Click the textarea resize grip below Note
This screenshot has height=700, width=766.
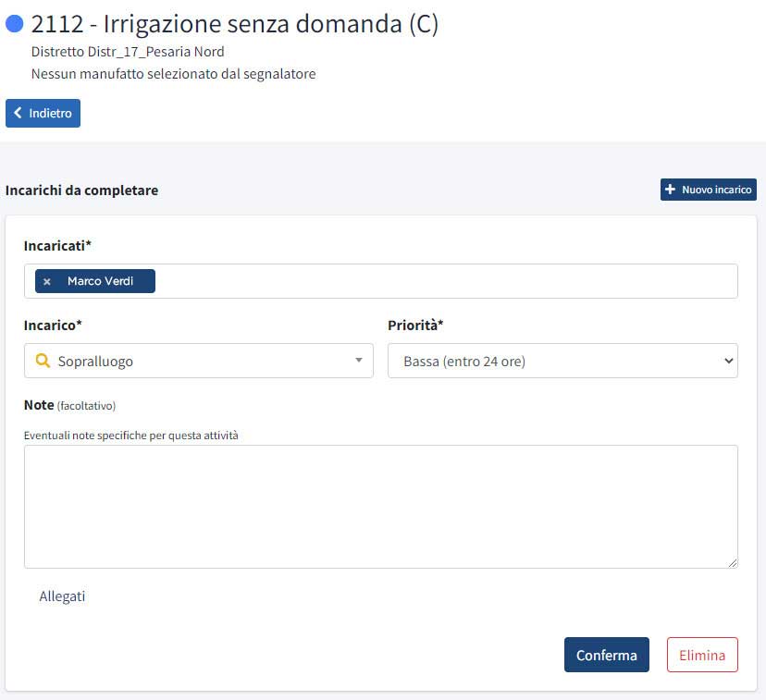[734, 562]
